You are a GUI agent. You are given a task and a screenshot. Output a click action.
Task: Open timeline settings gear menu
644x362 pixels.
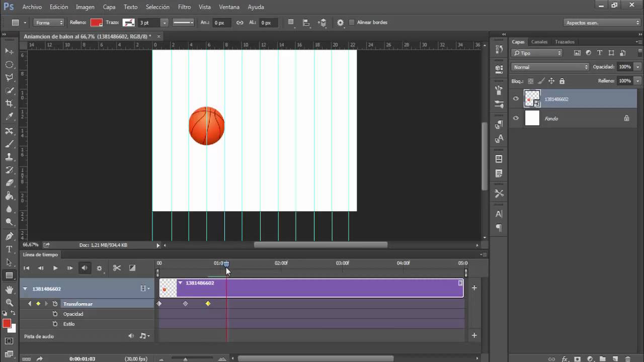pos(99,268)
